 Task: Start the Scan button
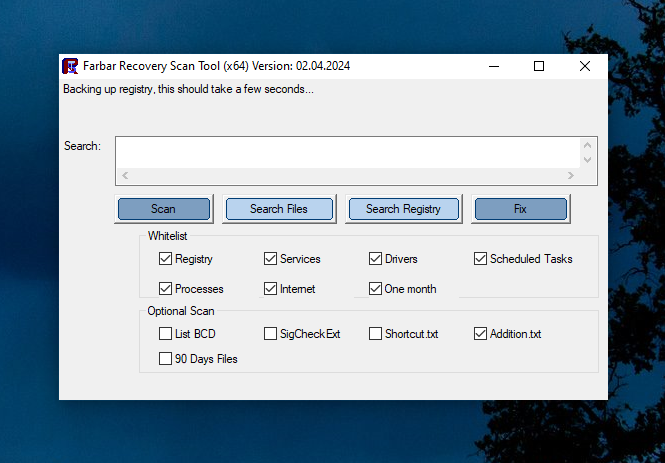pyautogui.click(x=164, y=209)
